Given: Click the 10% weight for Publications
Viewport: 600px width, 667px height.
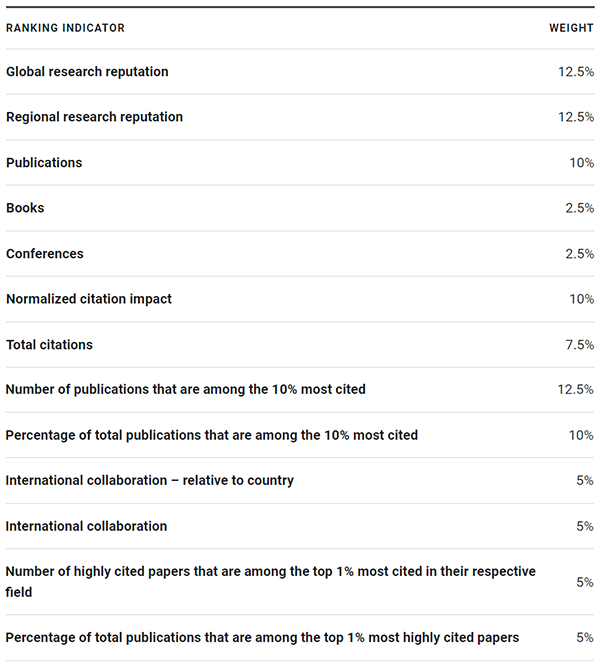Looking at the screenshot, I should click(x=582, y=163).
